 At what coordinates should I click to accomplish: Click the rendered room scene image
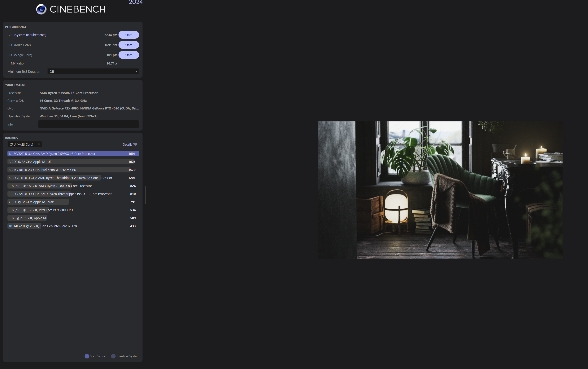pos(440,190)
